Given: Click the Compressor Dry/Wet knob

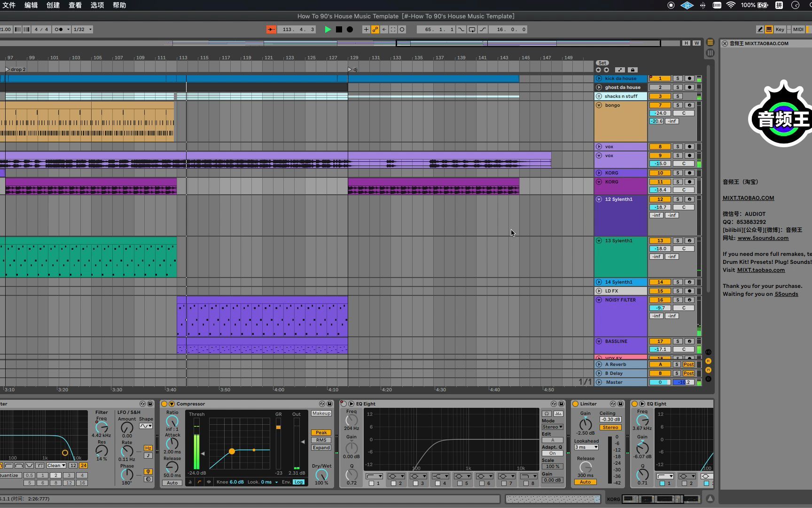Looking at the screenshot, I should tap(321, 475).
